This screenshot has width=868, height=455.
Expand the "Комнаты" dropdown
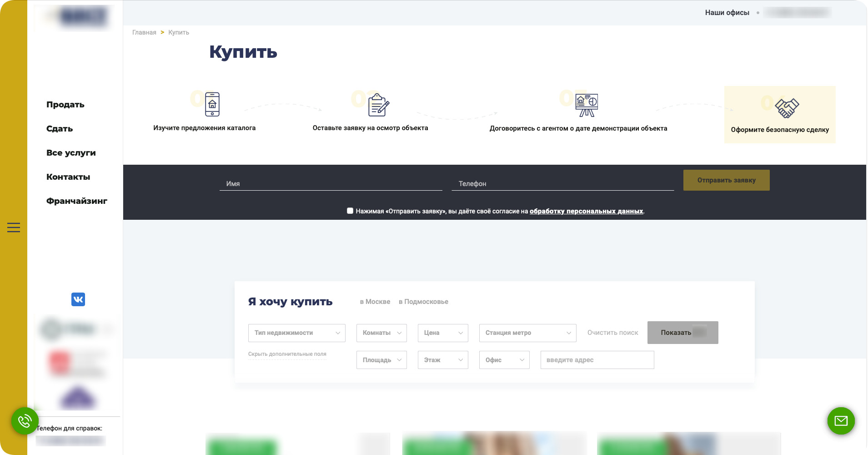coord(381,333)
